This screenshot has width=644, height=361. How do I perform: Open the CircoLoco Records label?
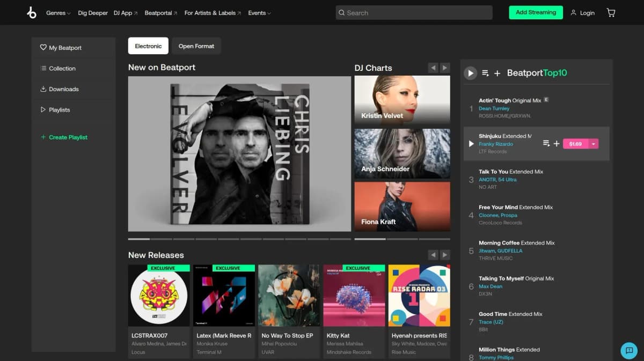click(x=500, y=223)
